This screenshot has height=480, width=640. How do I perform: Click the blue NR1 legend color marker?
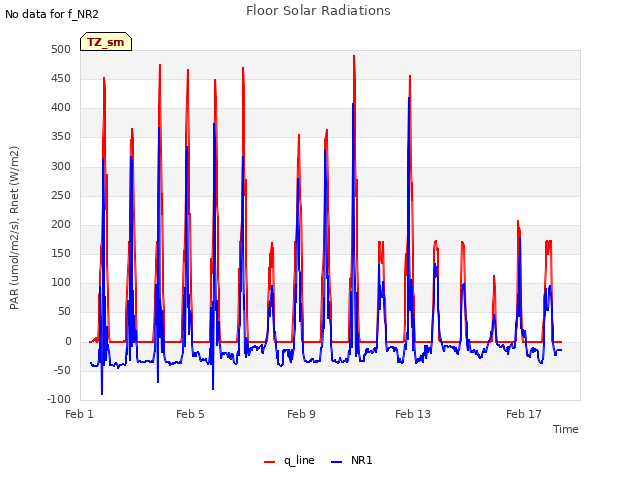tap(336, 462)
